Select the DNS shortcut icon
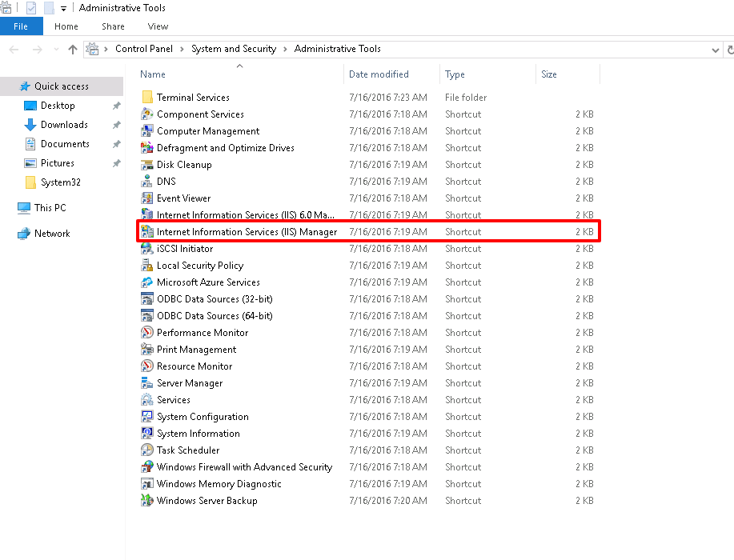This screenshot has height=560, width=734. coord(147,182)
